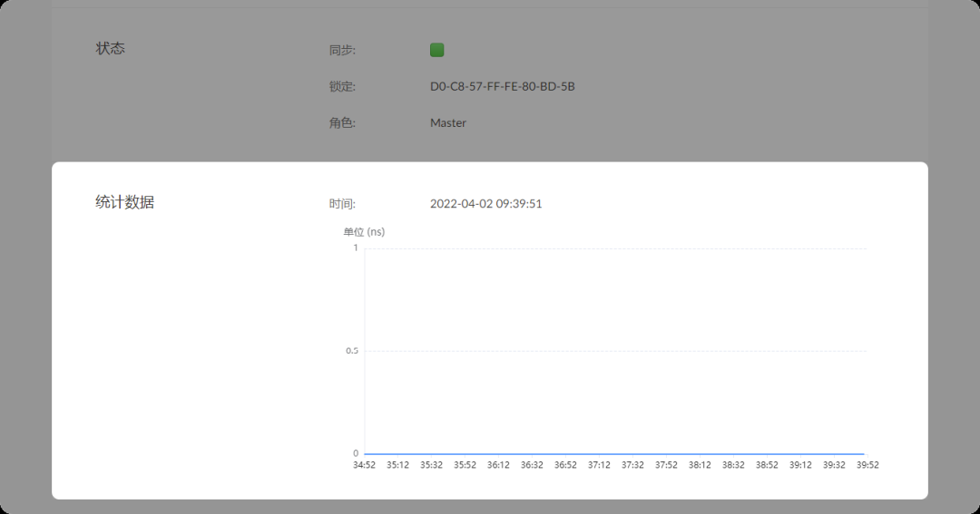This screenshot has height=514, width=980.
Task: Click the 37:12 x-axis time label
Action: 599,465
